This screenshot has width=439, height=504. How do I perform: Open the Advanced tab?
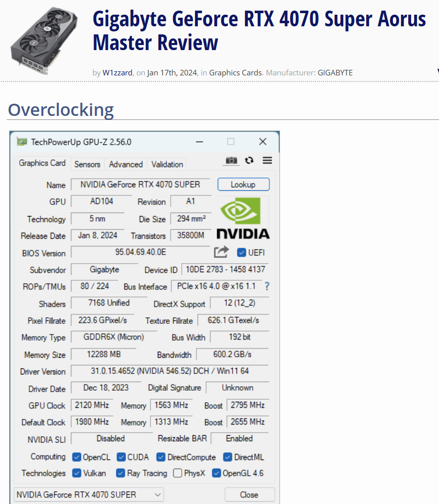pos(126,164)
